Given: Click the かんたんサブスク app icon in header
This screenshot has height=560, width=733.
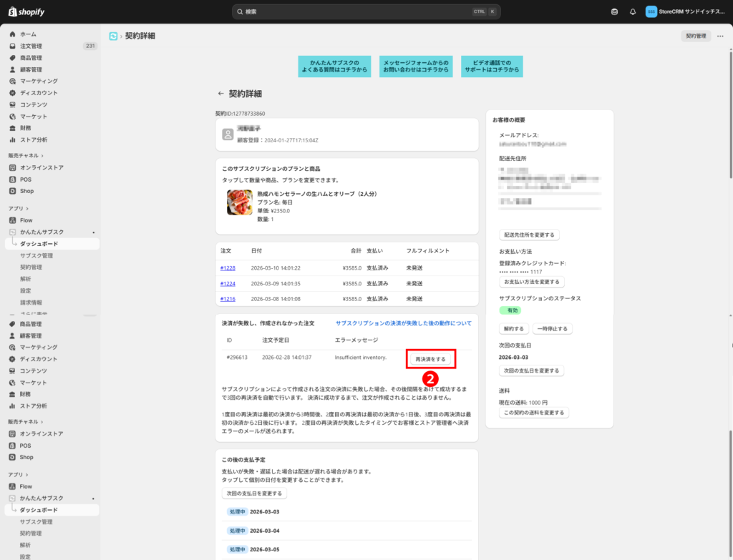Looking at the screenshot, I should click(113, 36).
